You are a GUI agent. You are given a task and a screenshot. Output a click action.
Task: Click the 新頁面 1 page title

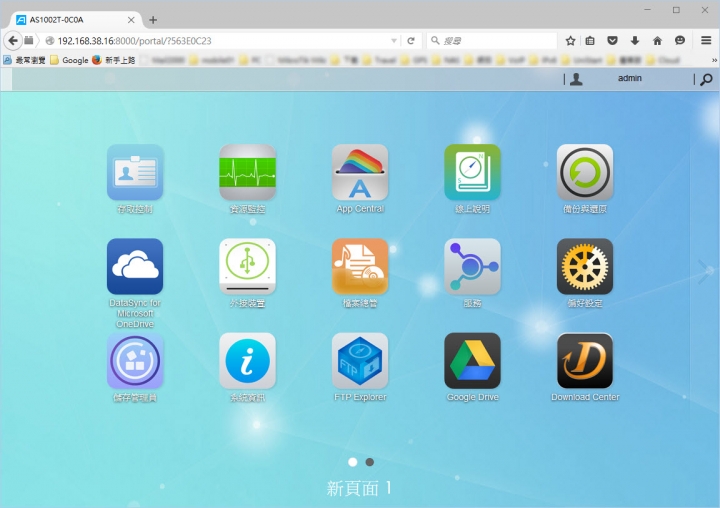tap(359, 488)
